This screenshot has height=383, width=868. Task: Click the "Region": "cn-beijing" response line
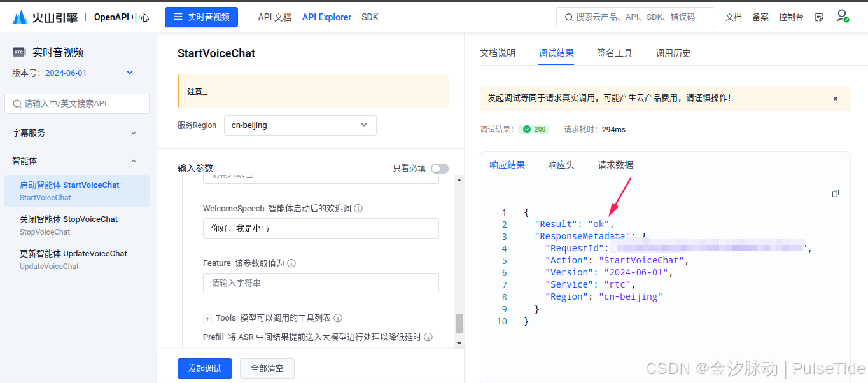point(603,297)
